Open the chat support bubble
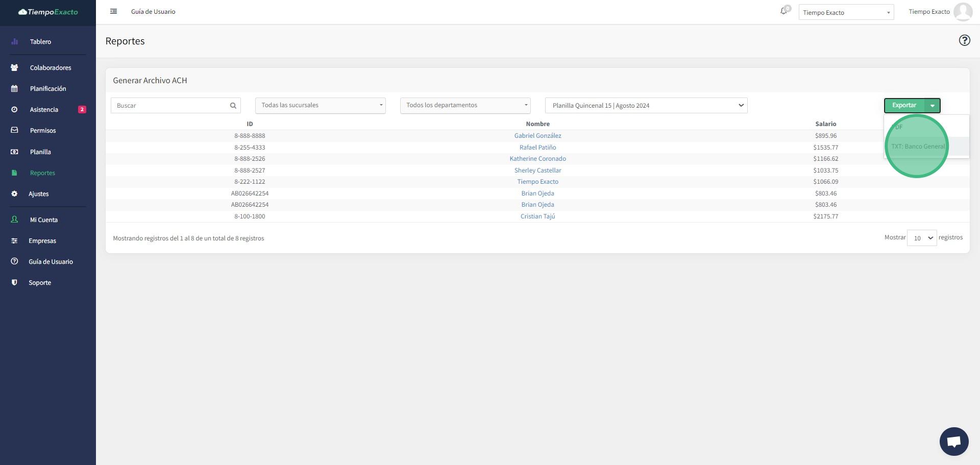980x465 pixels. 953,441
